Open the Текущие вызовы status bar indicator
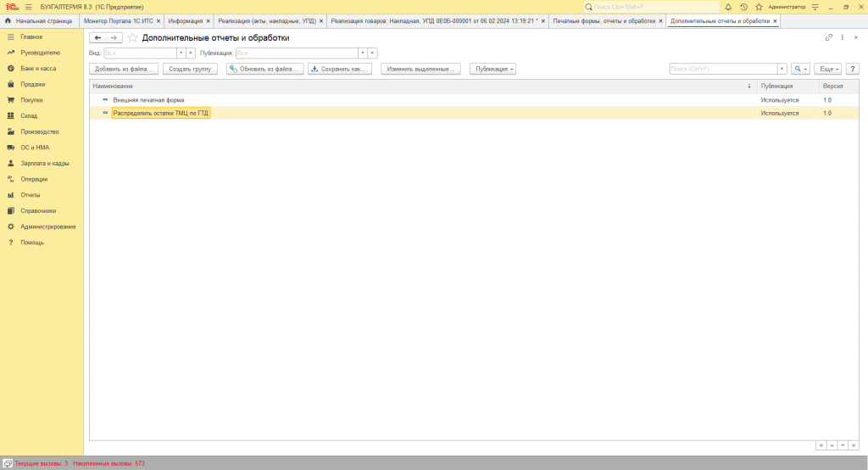 tap(42, 463)
